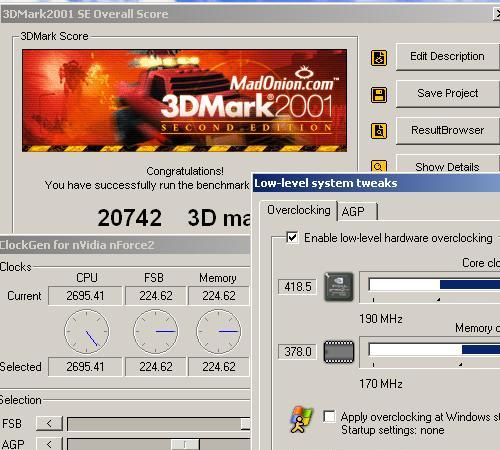
Task: Toggle Enable low-level hardware overclocking checkbox
Action: (292, 238)
